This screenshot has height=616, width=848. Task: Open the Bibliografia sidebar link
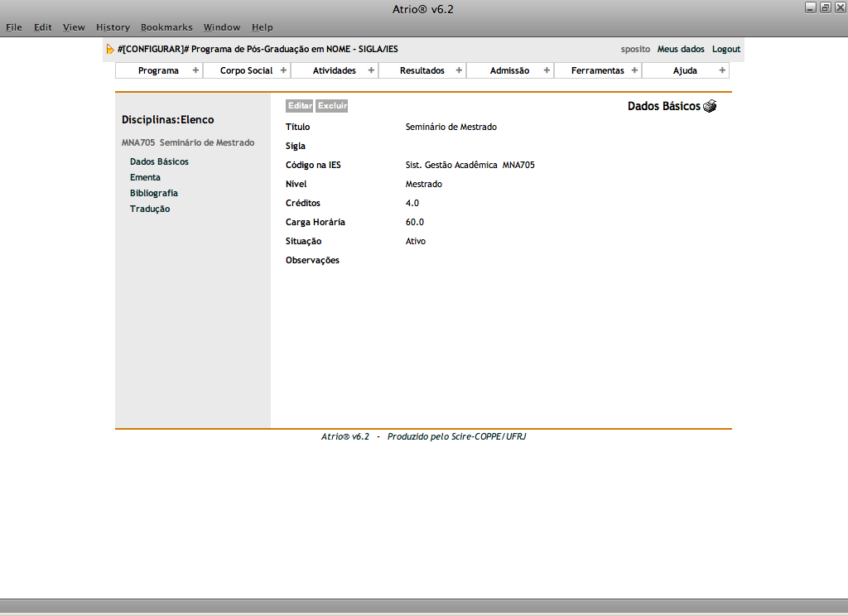153,193
